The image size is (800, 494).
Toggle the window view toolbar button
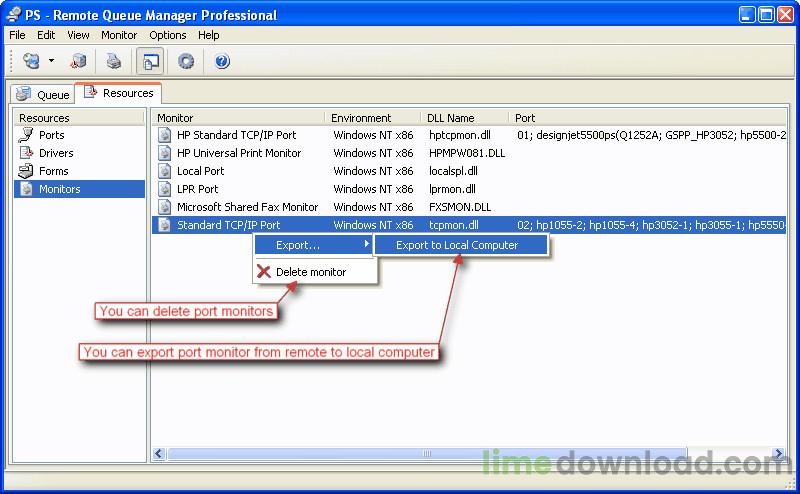[x=150, y=62]
